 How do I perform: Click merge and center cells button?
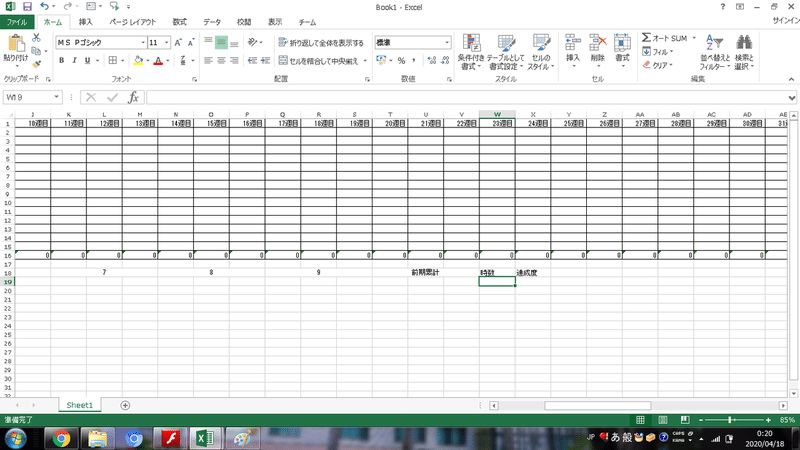point(318,61)
